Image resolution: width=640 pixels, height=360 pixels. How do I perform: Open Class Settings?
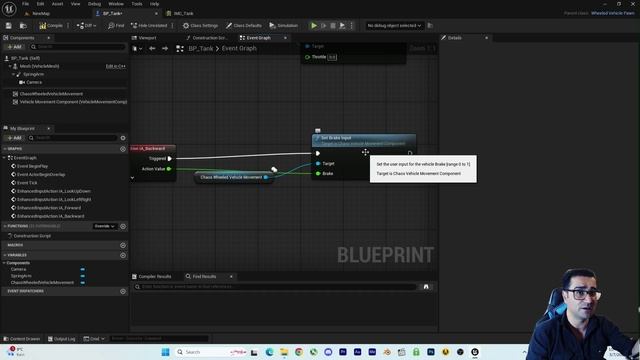pos(200,25)
